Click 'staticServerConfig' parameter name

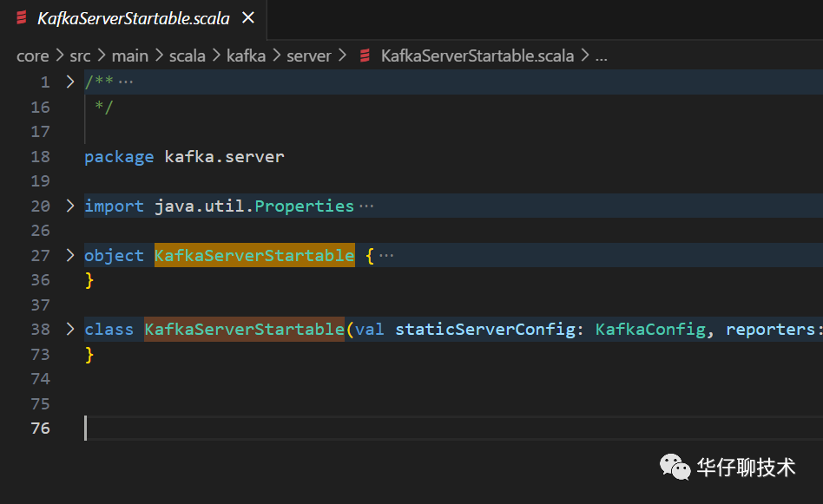click(x=485, y=330)
